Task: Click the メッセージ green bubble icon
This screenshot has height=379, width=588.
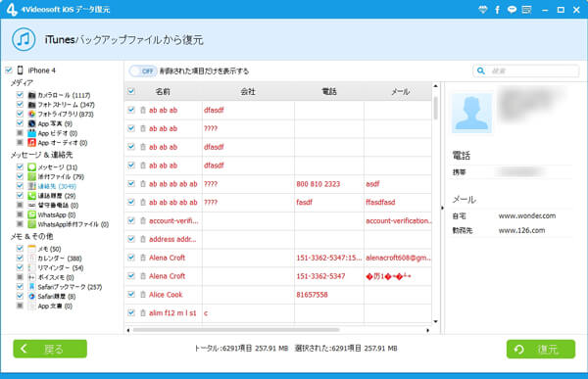Action: [32, 166]
